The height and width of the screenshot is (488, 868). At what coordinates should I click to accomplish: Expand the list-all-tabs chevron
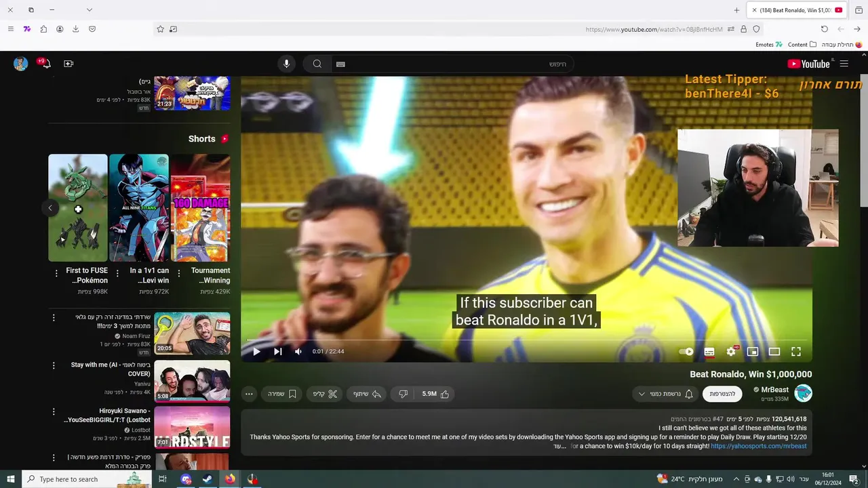pos(89,9)
